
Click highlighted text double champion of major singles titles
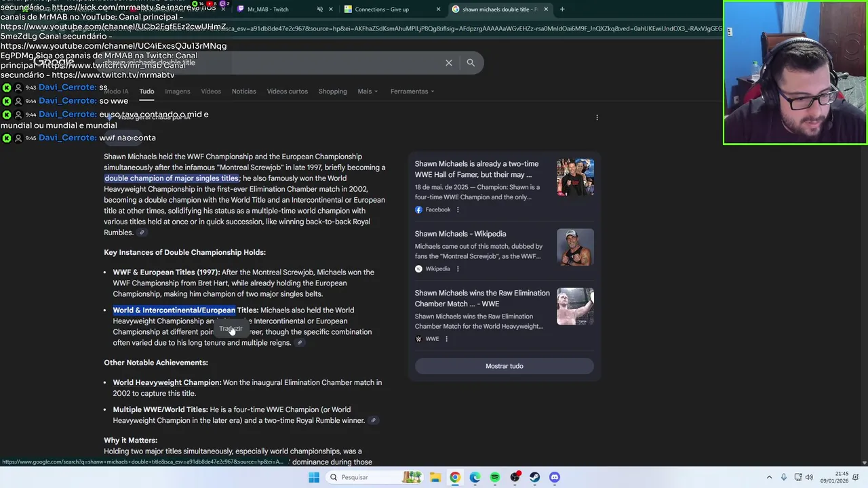[x=172, y=178]
